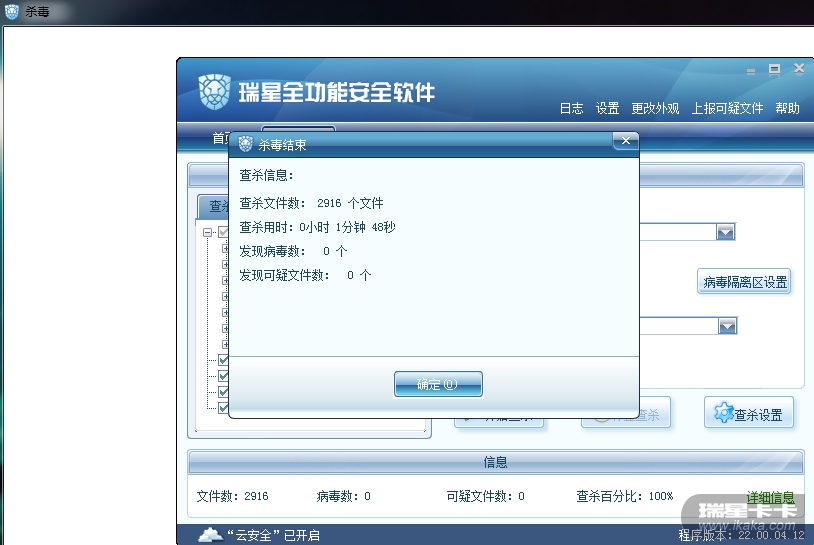This screenshot has width=814, height=545.
Task: Click 文件数: 2916 in the info panel
Action: click(232, 496)
